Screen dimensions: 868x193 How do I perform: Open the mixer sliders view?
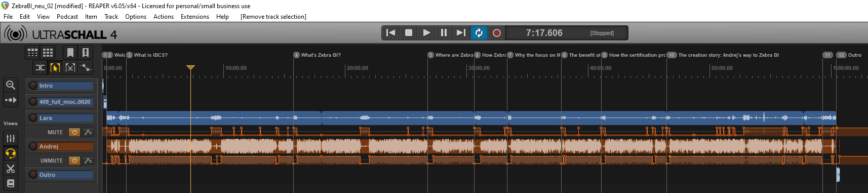[11, 138]
